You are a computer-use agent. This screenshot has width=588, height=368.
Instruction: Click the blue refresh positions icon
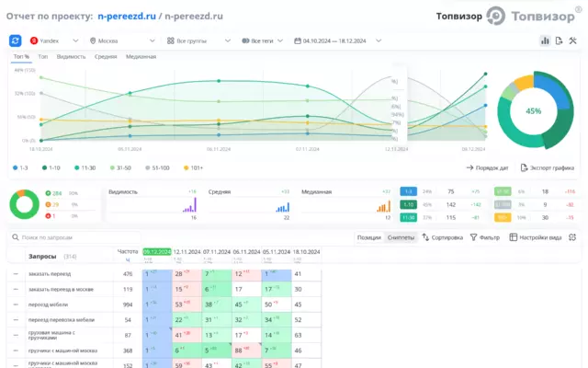pyautogui.click(x=16, y=40)
